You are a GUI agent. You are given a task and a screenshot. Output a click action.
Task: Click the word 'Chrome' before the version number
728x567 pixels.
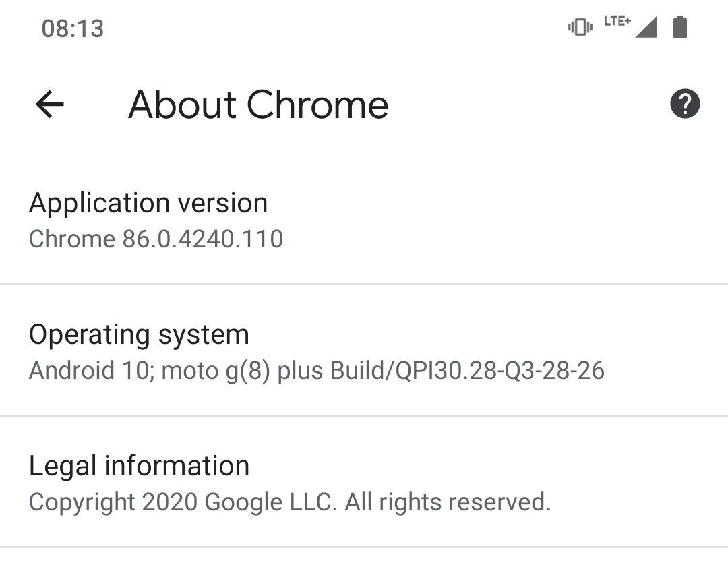[72, 239]
